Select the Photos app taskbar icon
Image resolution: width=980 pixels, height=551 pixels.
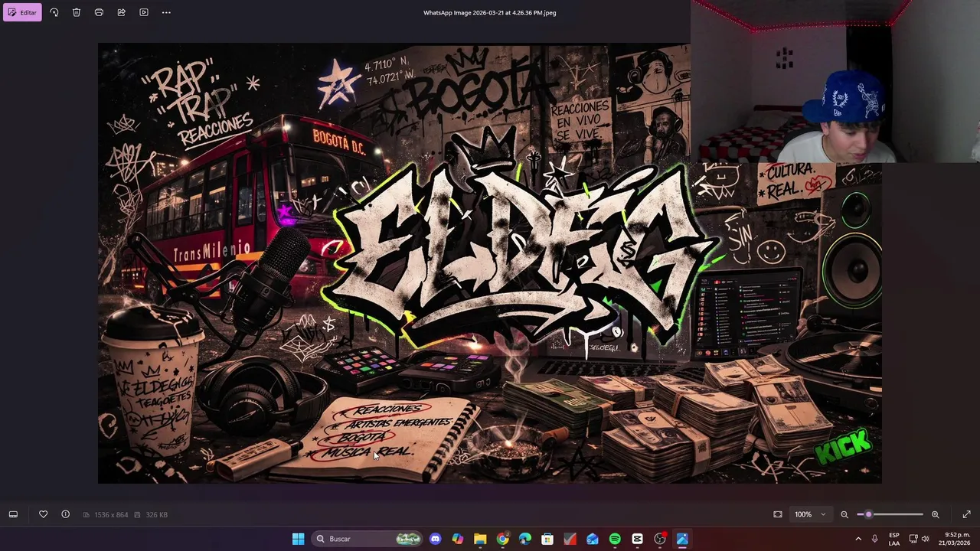click(682, 539)
